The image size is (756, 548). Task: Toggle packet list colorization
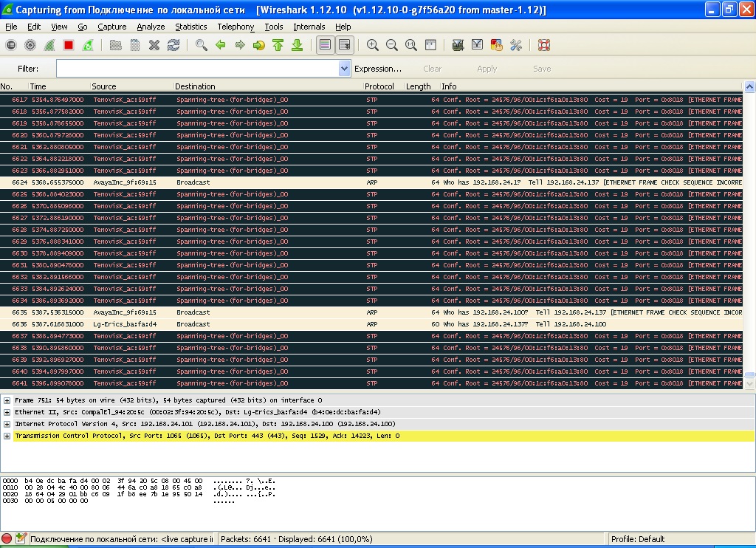click(x=325, y=45)
